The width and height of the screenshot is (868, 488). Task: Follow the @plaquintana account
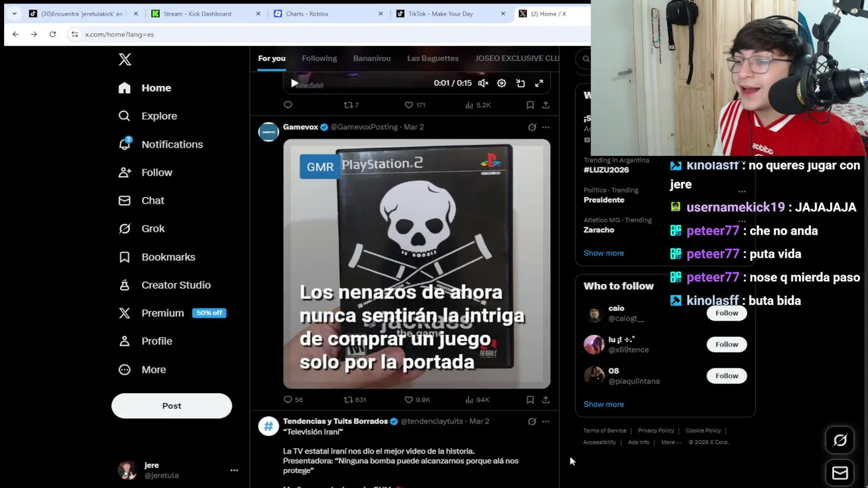[x=726, y=375]
